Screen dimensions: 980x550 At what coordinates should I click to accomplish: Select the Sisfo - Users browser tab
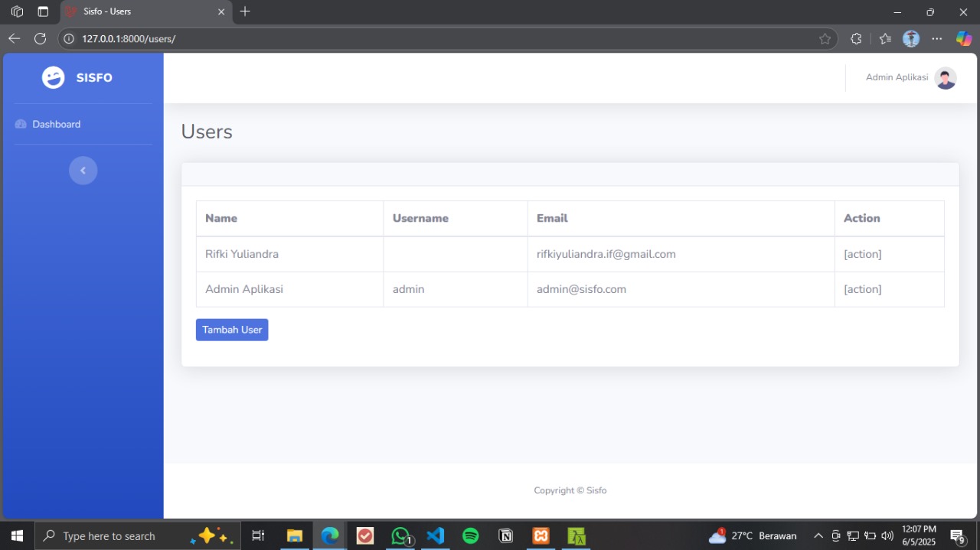click(x=138, y=12)
